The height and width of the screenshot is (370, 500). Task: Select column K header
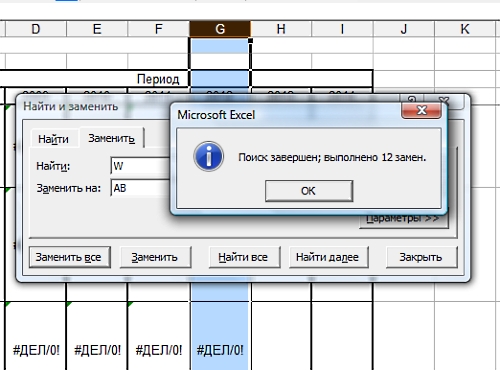tap(465, 29)
